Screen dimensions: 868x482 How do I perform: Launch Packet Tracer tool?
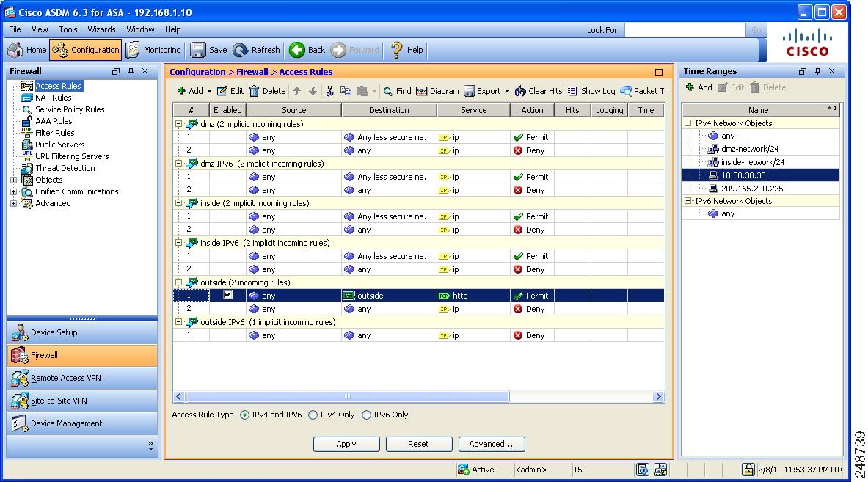(643, 91)
